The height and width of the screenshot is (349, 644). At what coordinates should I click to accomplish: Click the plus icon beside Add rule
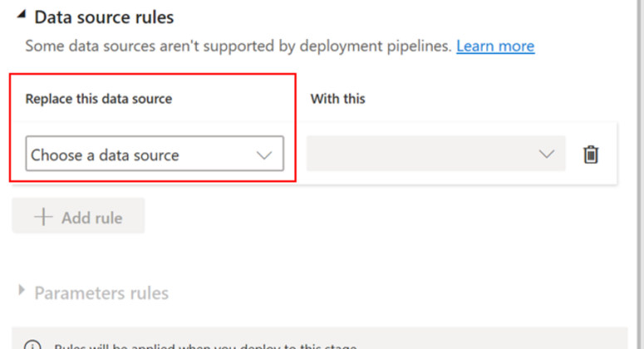(42, 218)
